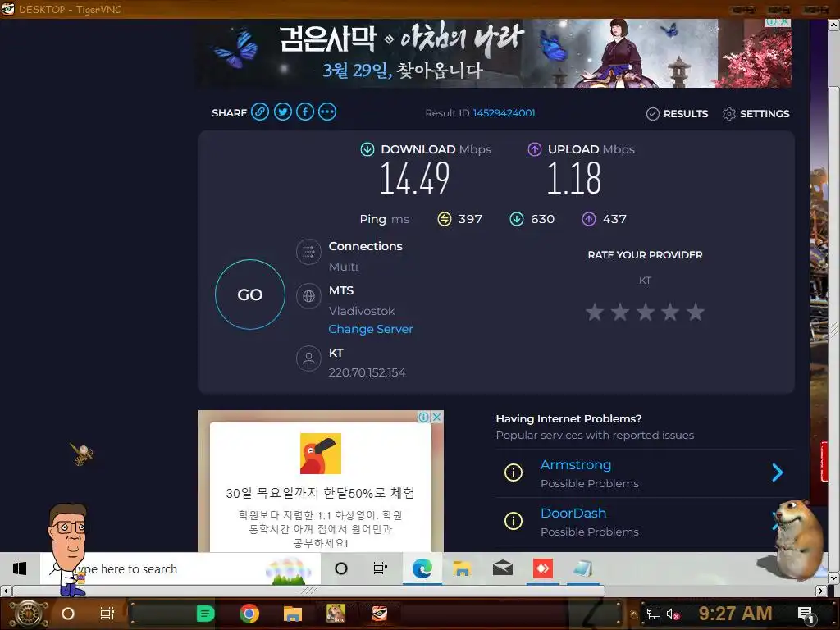Share the result on Facebook
This screenshot has width=840, height=630.
tap(305, 112)
